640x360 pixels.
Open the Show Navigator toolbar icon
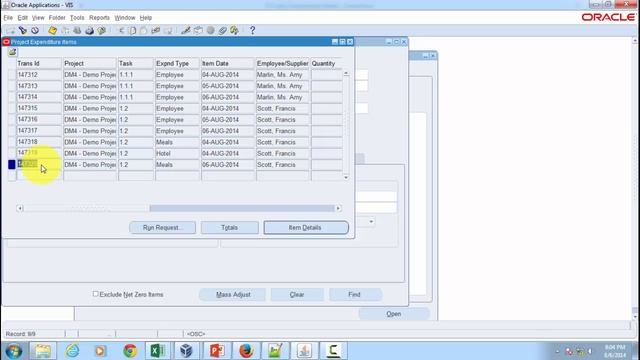click(35, 30)
